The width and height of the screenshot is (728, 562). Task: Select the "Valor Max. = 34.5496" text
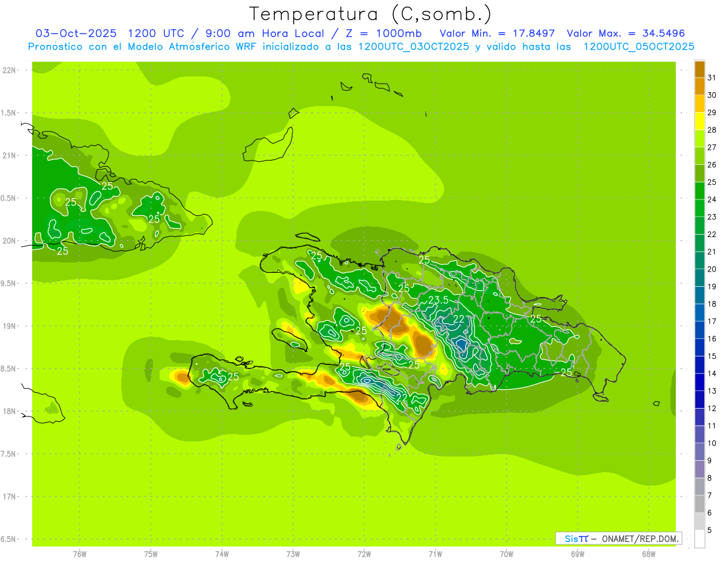[625, 33]
